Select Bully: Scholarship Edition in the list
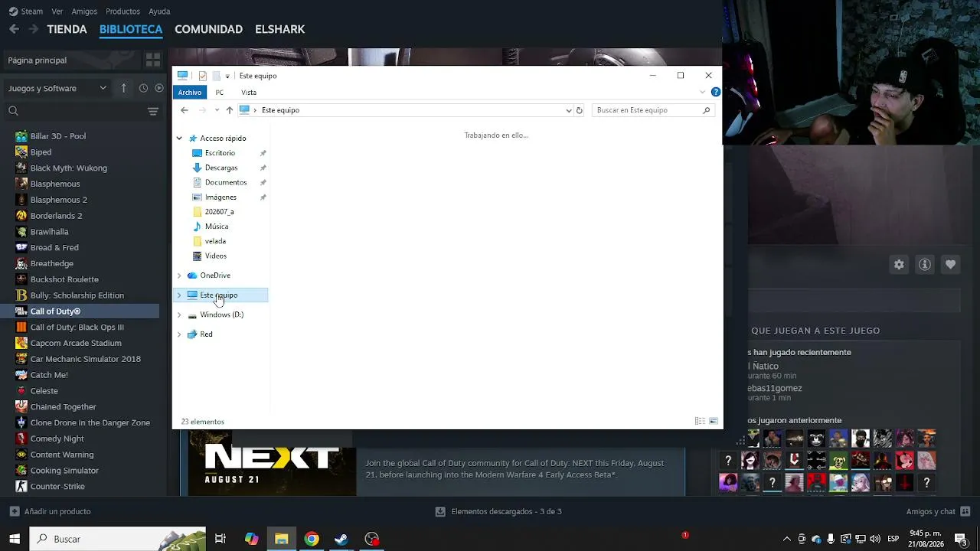The height and width of the screenshot is (551, 980). [x=77, y=295]
